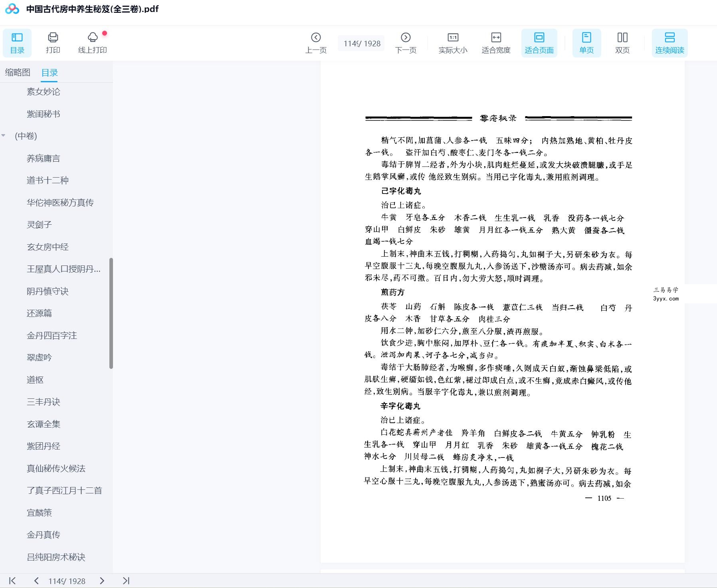The height and width of the screenshot is (588, 717).
Task: Click the heading 己字化毒丸 in the page
Action: pyautogui.click(x=401, y=191)
